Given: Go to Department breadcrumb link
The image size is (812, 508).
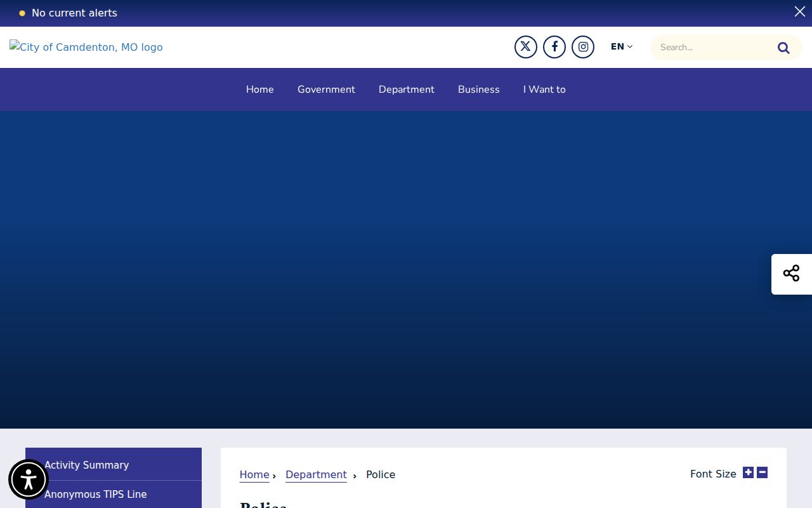Looking at the screenshot, I should [316, 474].
